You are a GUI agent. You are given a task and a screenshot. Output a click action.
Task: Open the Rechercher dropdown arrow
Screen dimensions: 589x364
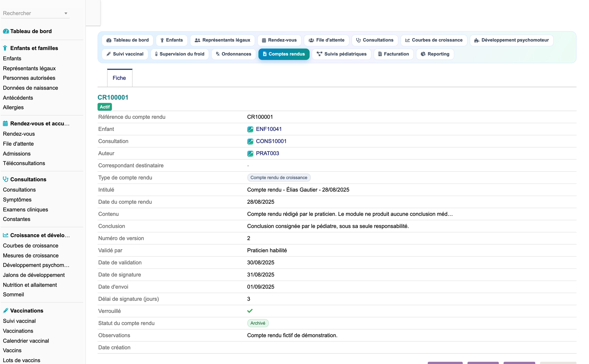pos(66,13)
